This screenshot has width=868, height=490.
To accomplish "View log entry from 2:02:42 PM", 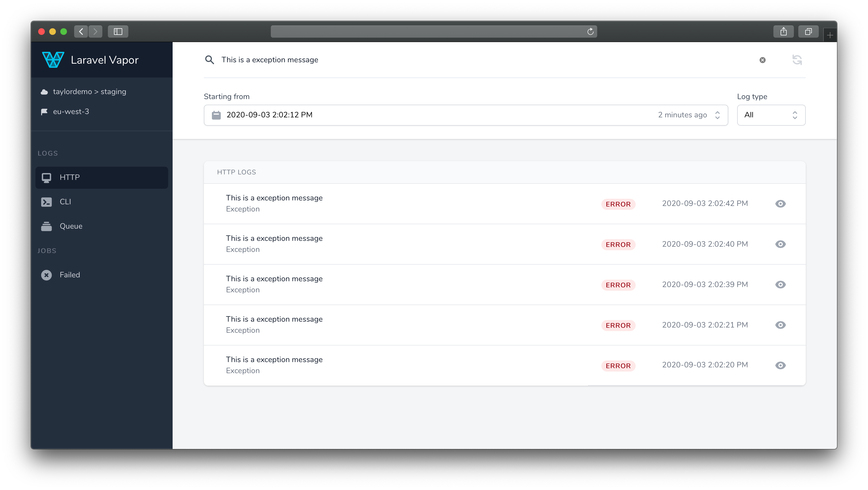I will 780,204.
